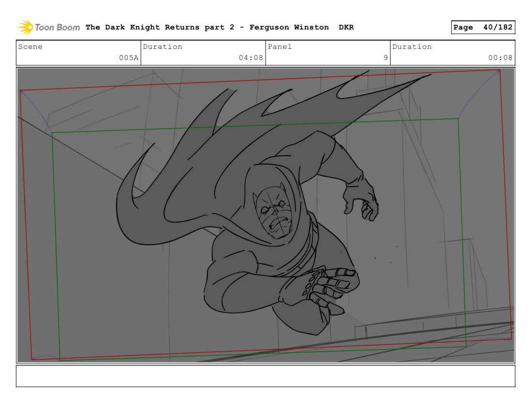The height and width of the screenshot is (411, 532).
Task: Select the title text 'The Dark Knight Returns part 2'
Action: click(x=160, y=28)
